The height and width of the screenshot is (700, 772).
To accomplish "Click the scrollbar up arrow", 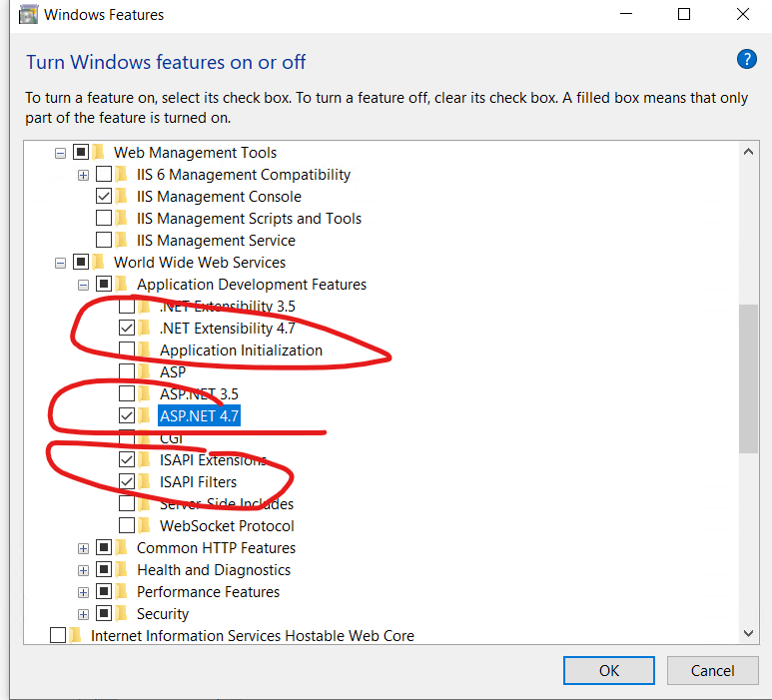I will (748, 152).
